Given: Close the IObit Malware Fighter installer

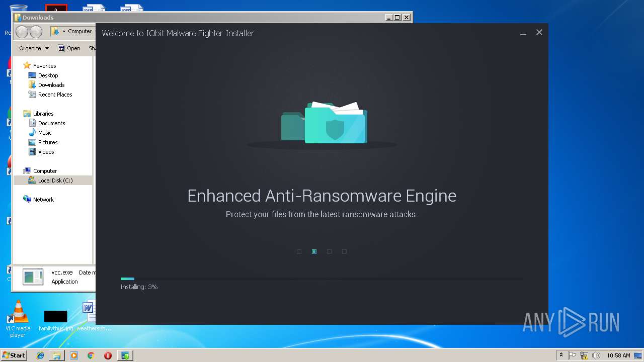Looking at the screenshot, I should [x=539, y=32].
